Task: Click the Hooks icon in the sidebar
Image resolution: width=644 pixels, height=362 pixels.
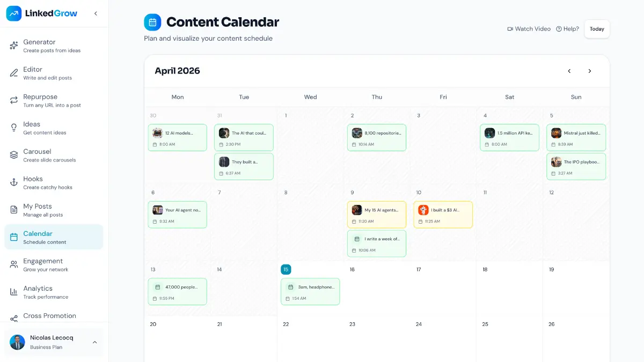Action: (13, 182)
